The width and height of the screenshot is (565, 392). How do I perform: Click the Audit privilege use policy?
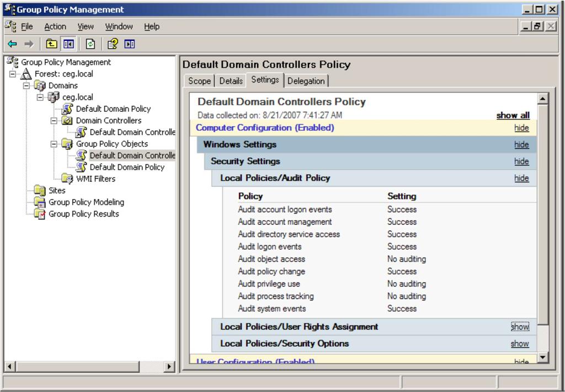click(269, 283)
